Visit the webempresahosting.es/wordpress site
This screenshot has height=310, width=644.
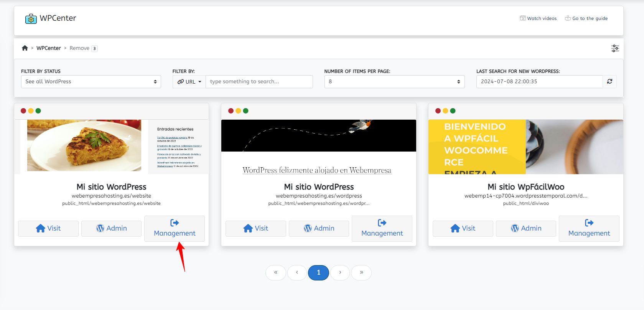256,228
